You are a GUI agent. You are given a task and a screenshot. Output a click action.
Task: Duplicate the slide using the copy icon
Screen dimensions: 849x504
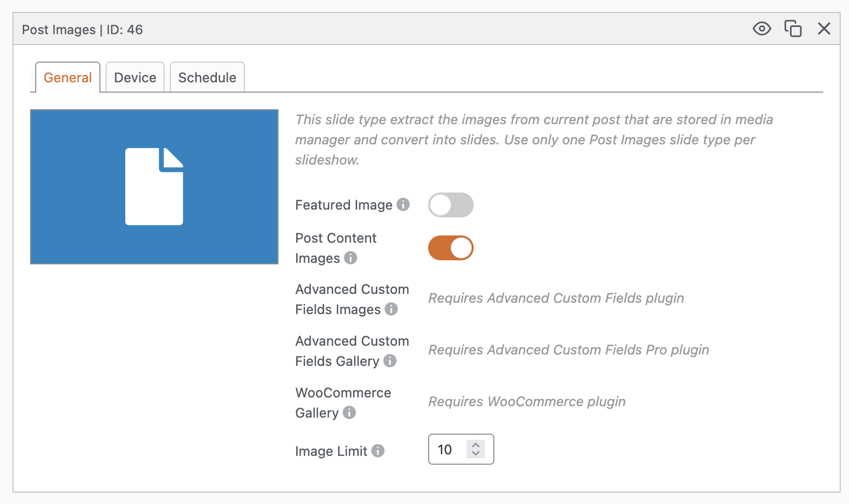point(793,28)
